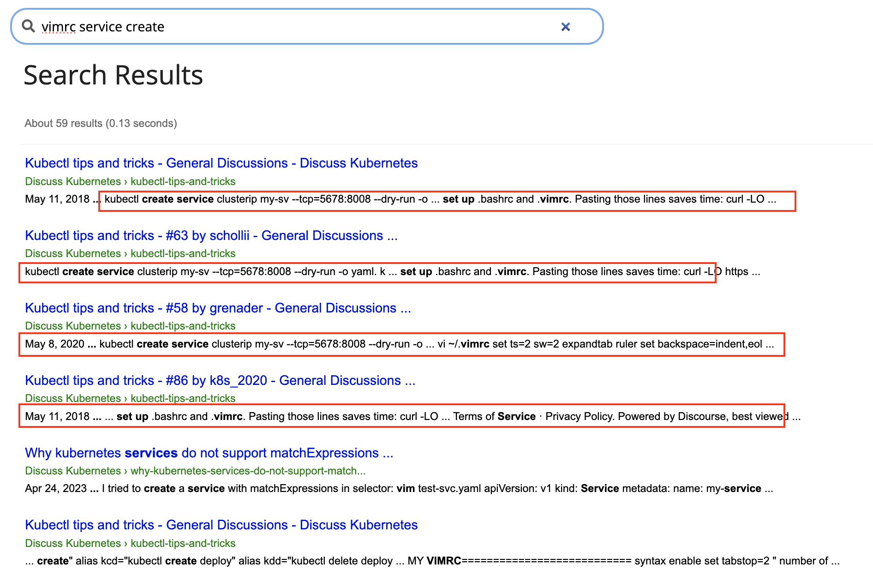Click 'About 59 results (0.13 seconds)' text

101,123
